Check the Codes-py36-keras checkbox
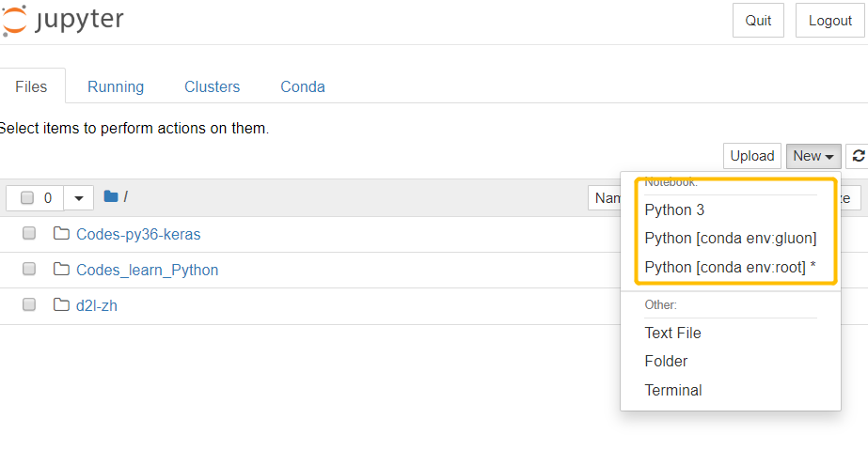The width and height of the screenshot is (868, 450). pyautogui.click(x=29, y=234)
